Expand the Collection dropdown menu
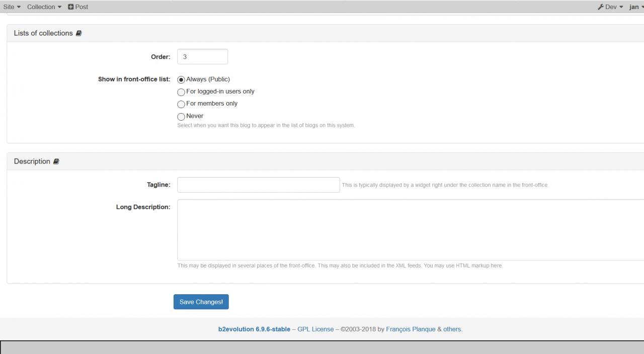This screenshot has width=644, height=354. (44, 7)
